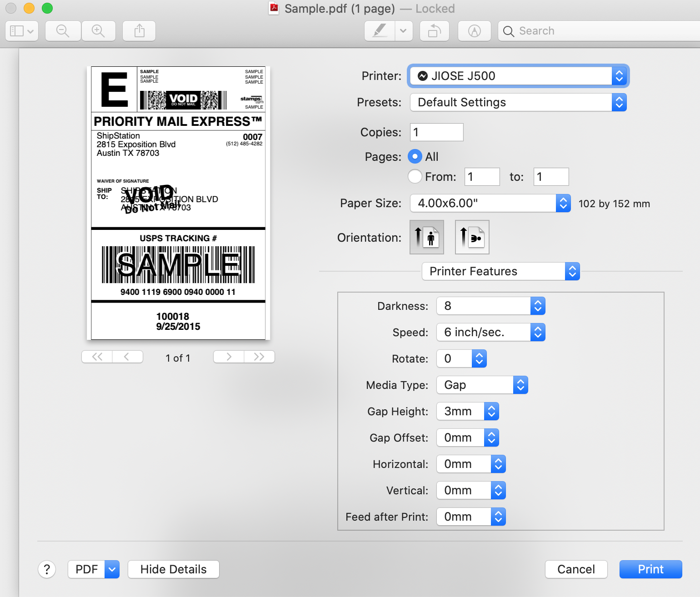Click the zoom in magnifier icon
Viewport: 700px width, 597px height.
pyautogui.click(x=98, y=31)
